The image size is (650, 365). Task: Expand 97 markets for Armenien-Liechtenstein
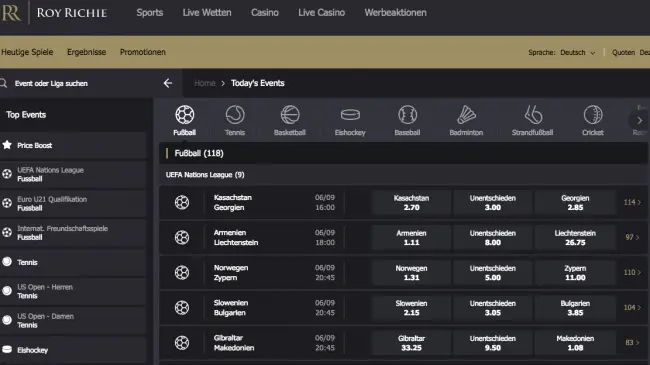tap(633, 237)
